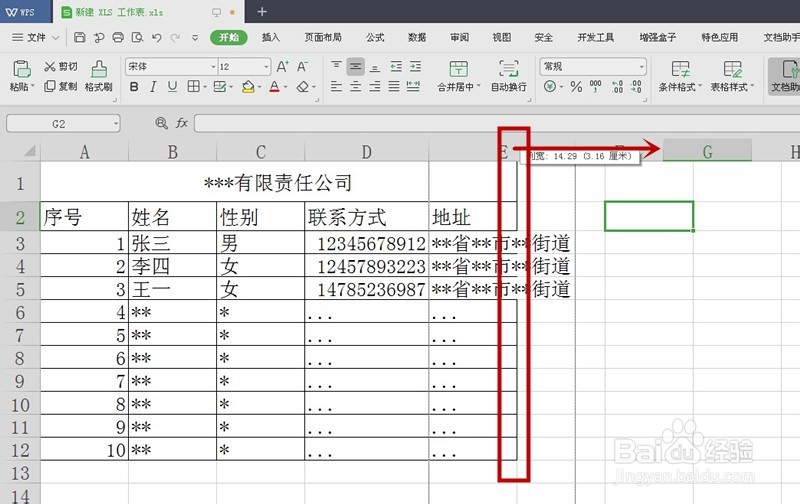Click the justify alignment icon

click(394, 87)
